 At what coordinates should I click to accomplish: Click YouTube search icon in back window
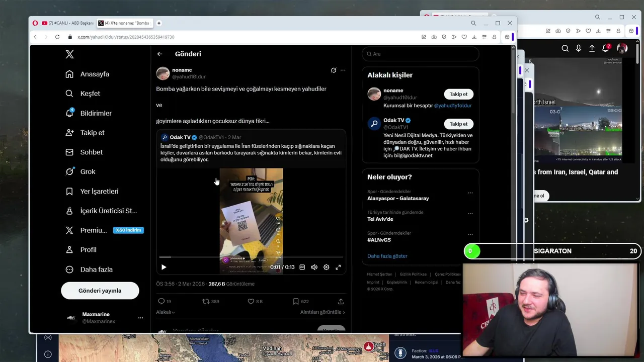(x=565, y=48)
